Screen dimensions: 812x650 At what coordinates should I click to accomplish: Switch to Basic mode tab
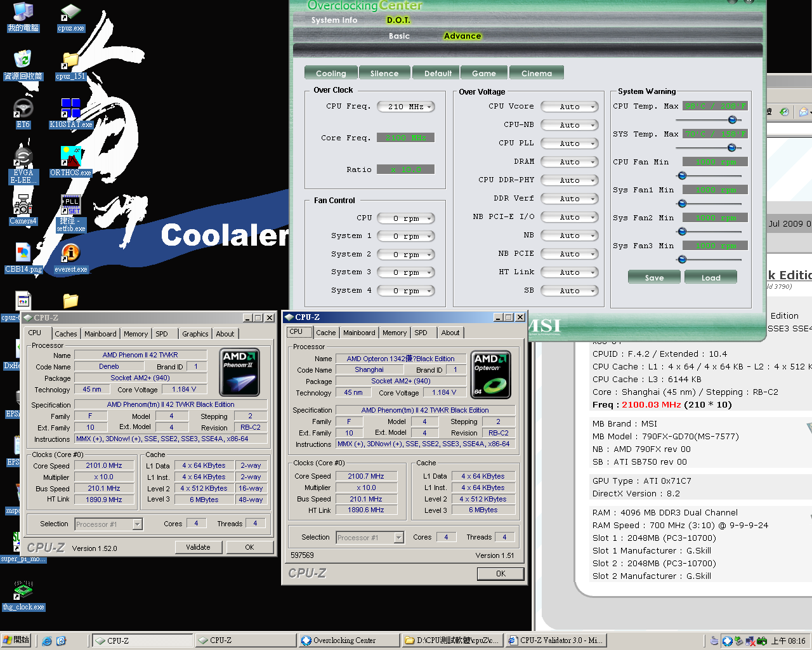tap(399, 36)
